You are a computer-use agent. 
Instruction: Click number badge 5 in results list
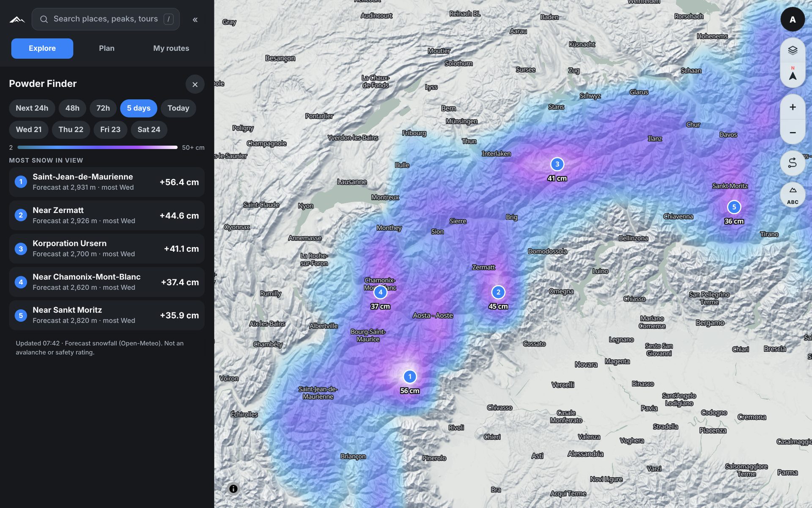coord(21,315)
